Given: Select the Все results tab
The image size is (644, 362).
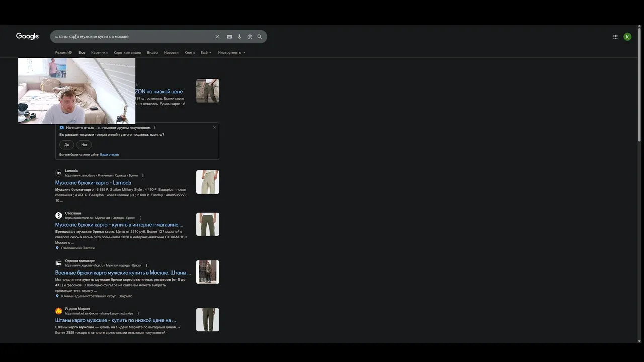Looking at the screenshot, I should coord(82,53).
